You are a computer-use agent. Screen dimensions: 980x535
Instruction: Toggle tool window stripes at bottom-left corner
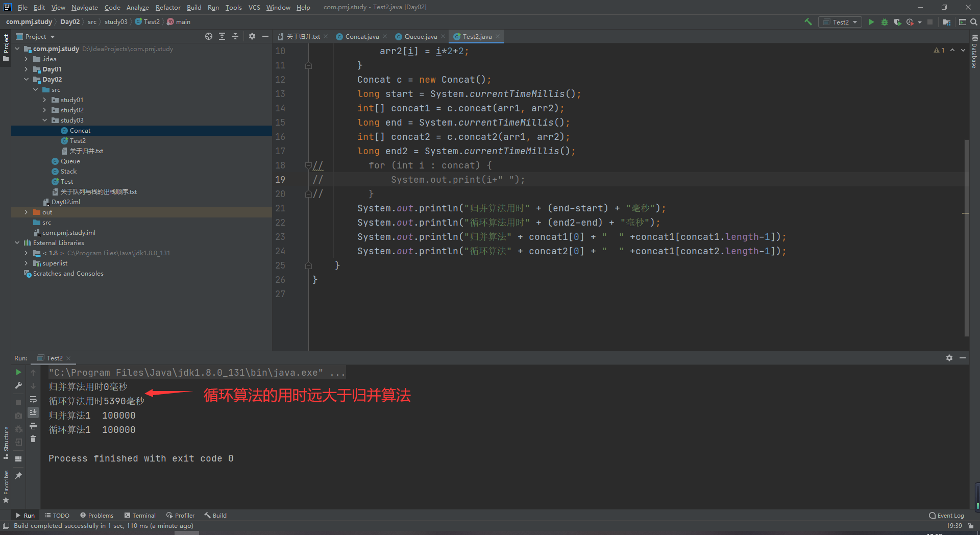[6, 526]
